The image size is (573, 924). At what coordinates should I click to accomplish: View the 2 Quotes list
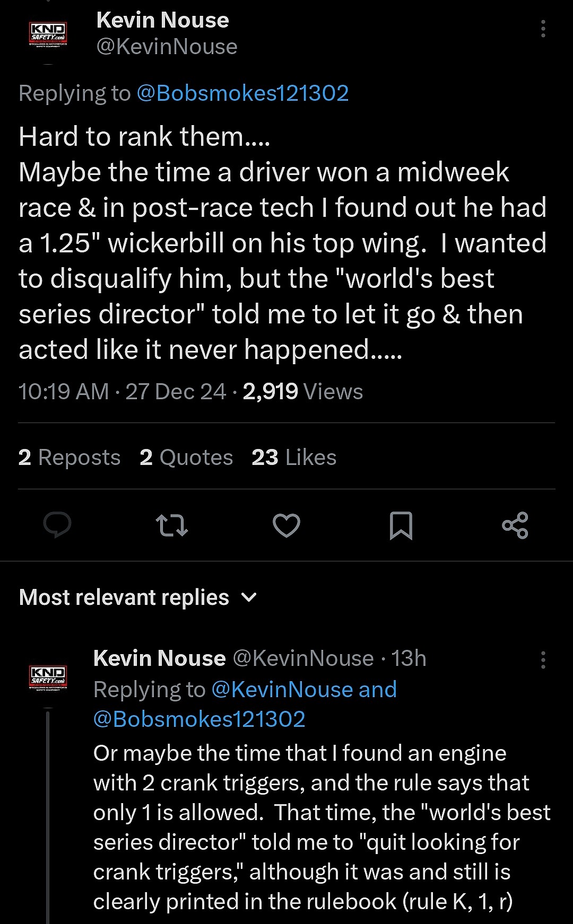186,457
